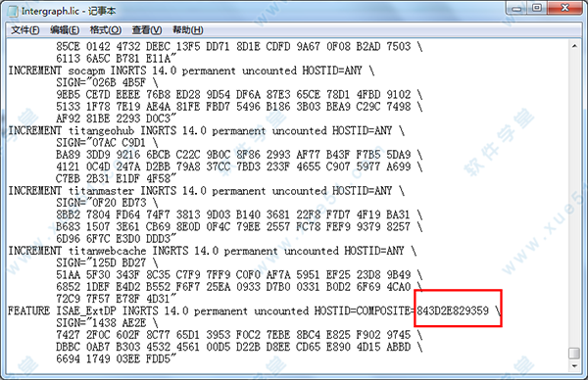This screenshot has width=588, height=380.
Task: Click the feature name titanmaster
Action: [101, 191]
